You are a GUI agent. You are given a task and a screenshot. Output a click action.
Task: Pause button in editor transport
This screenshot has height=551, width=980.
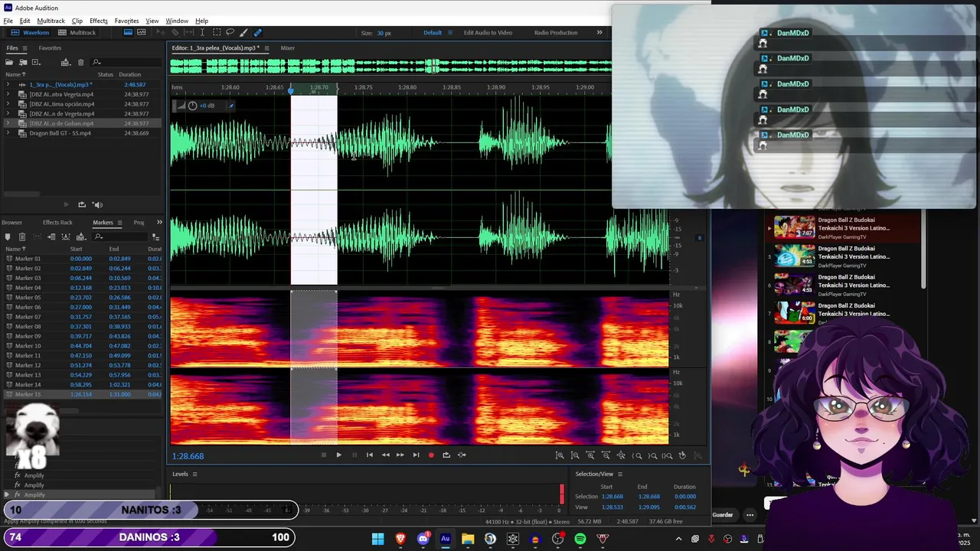(354, 455)
